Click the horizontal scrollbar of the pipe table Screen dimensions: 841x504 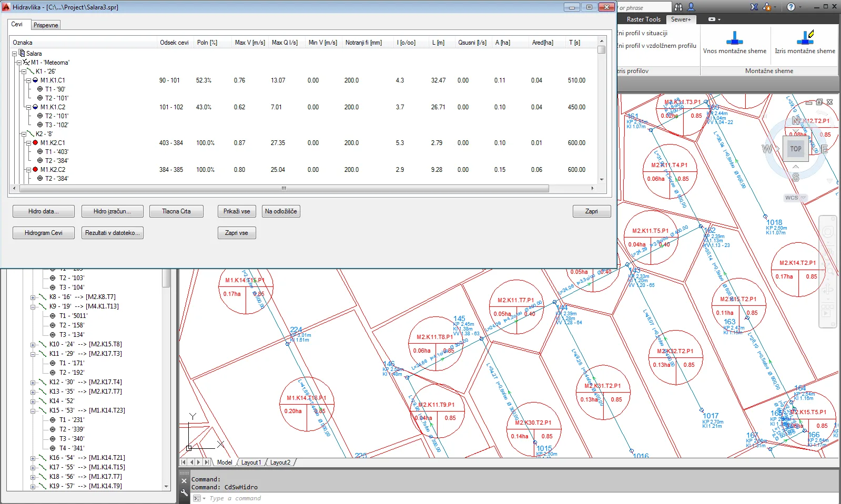(283, 188)
